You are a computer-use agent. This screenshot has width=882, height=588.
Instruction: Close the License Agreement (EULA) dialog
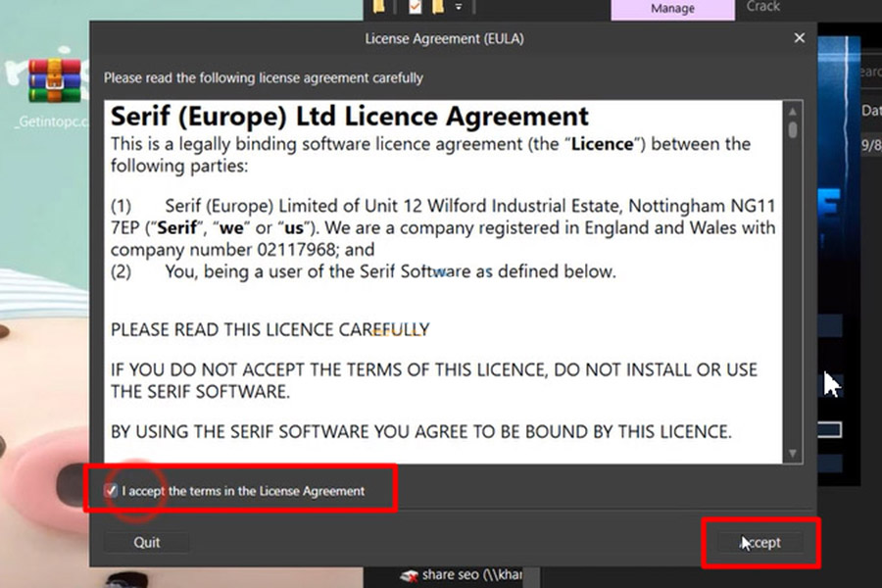pyautogui.click(x=800, y=38)
